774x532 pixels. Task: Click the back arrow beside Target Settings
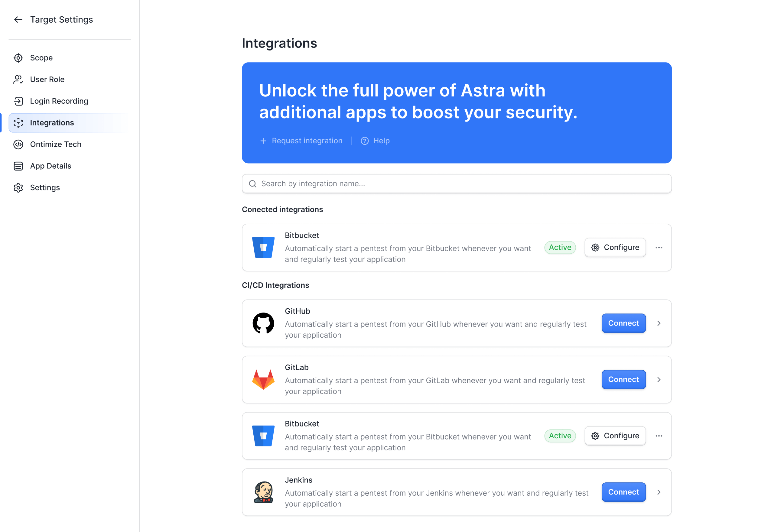18,20
